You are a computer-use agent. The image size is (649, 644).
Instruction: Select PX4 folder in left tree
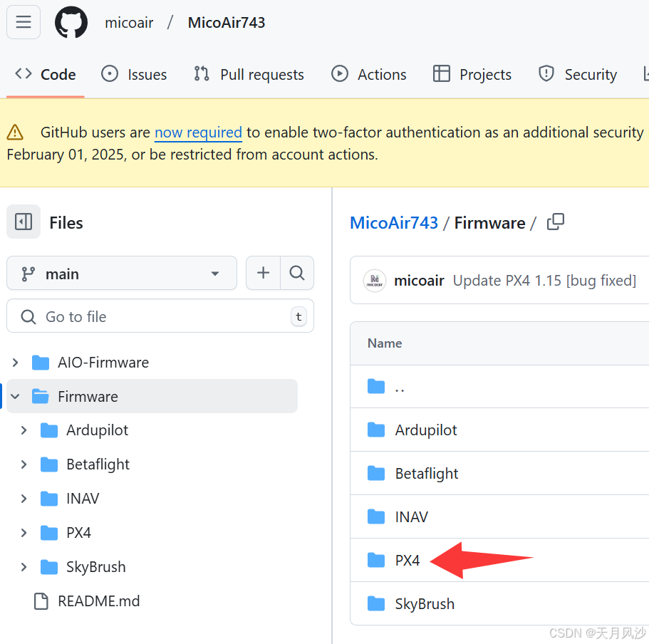pos(78,533)
